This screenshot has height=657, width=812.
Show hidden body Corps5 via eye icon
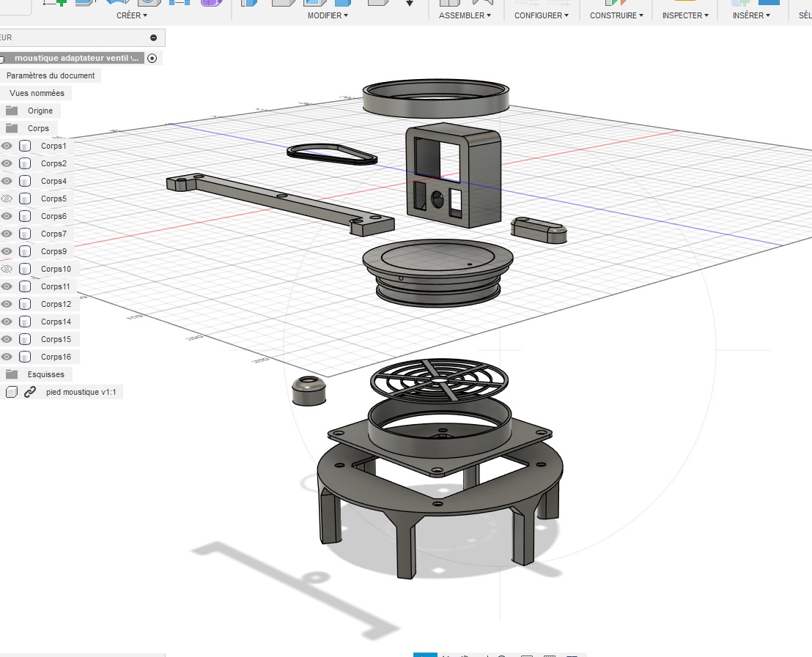tap(7, 198)
